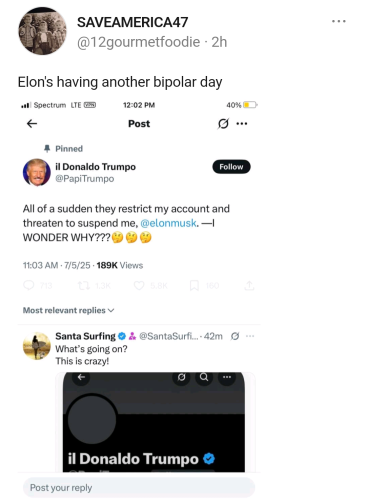This screenshot has height=500, width=366.
Task: Open Santa Surfing's profile avatar
Action: (x=37, y=346)
